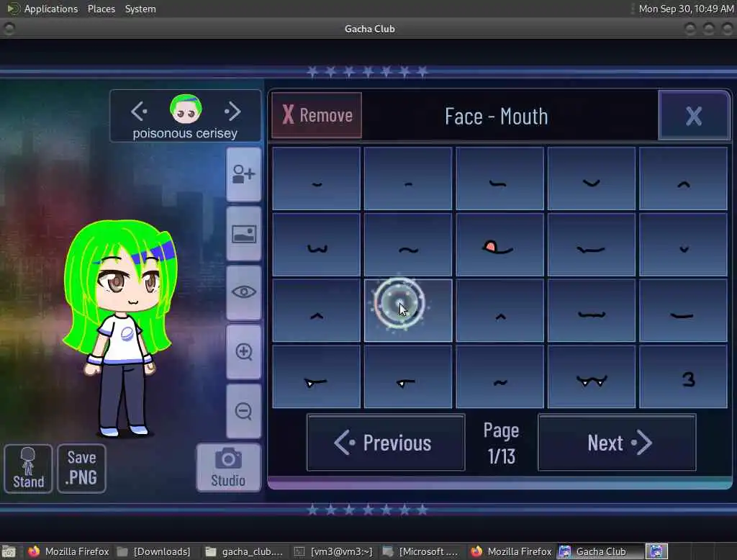The image size is (737, 560).
Task: Click the add character icon
Action: click(x=243, y=174)
